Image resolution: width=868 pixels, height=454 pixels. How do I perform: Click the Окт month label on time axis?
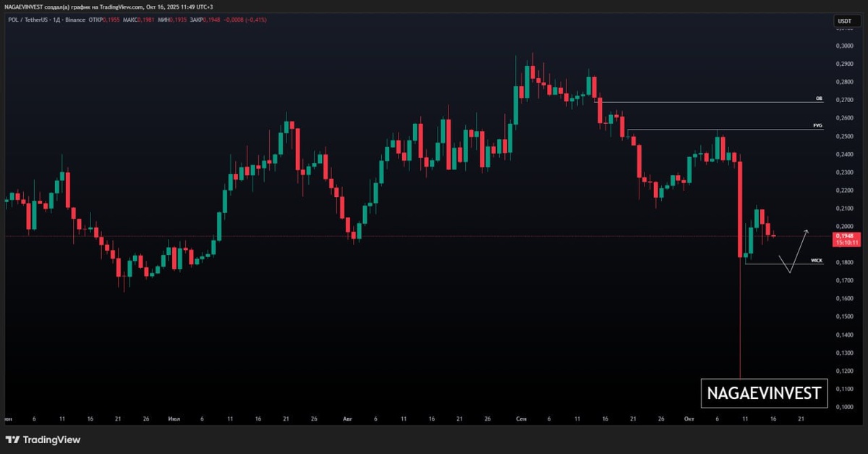tap(689, 419)
